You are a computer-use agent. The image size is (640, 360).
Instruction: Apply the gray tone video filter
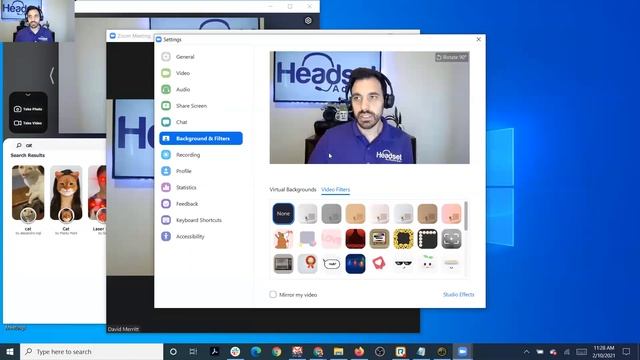tap(331, 213)
